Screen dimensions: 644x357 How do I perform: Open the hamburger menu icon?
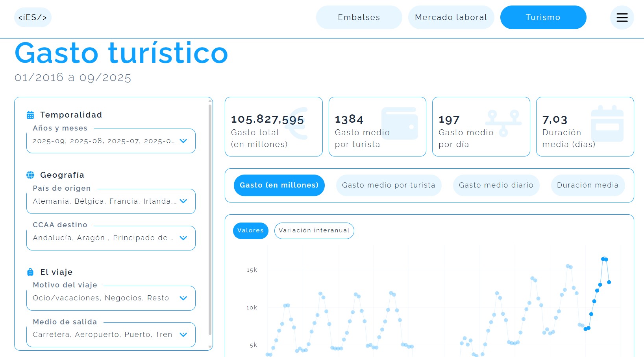[622, 17]
